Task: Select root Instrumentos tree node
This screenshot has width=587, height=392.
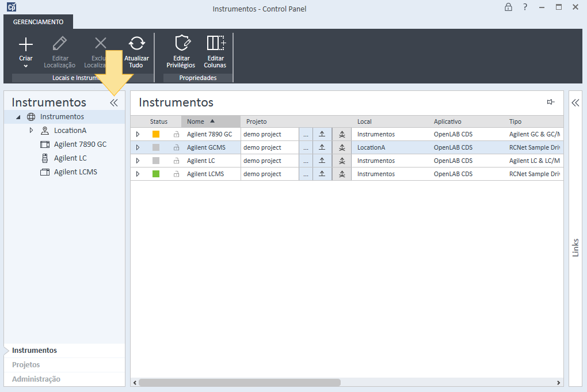Action: (62, 116)
